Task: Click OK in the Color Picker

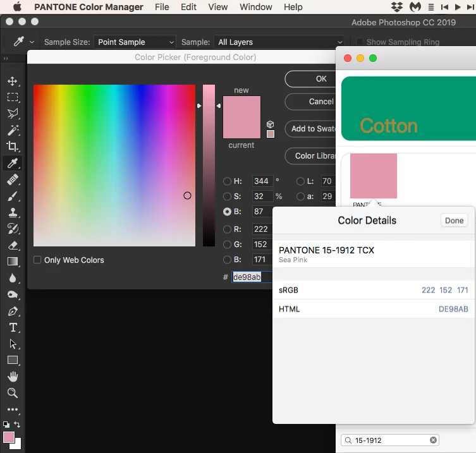Action: (310, 79)
